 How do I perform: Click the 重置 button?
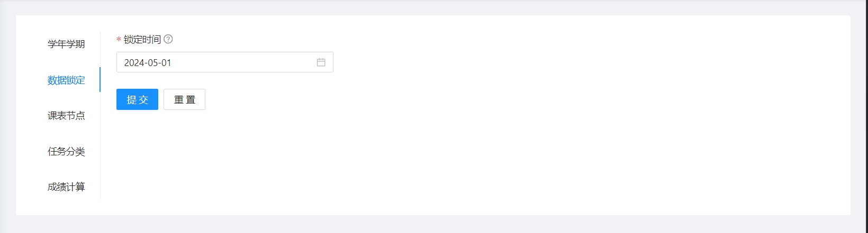[184, 99]
